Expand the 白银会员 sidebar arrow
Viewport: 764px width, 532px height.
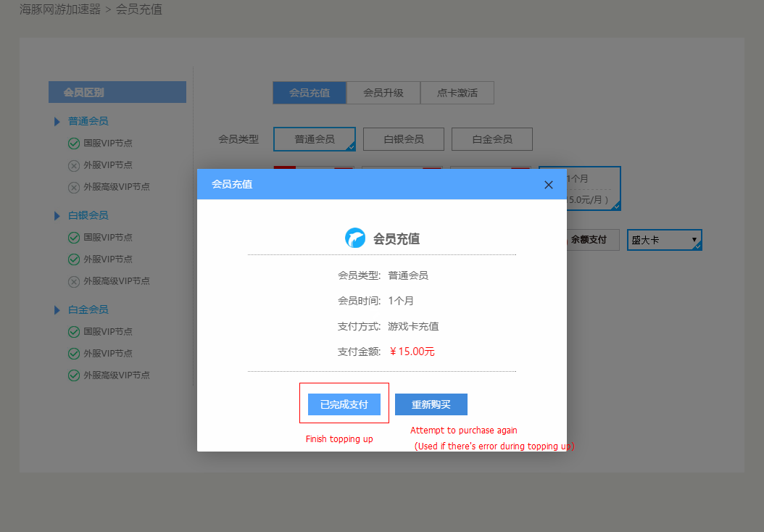point(57,215)
